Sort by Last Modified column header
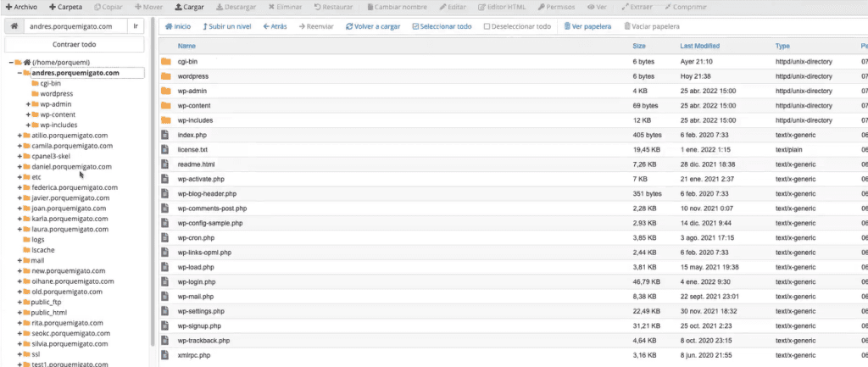Screen dimensions: 868x367 pyautogui.click(x=699, y=46)
